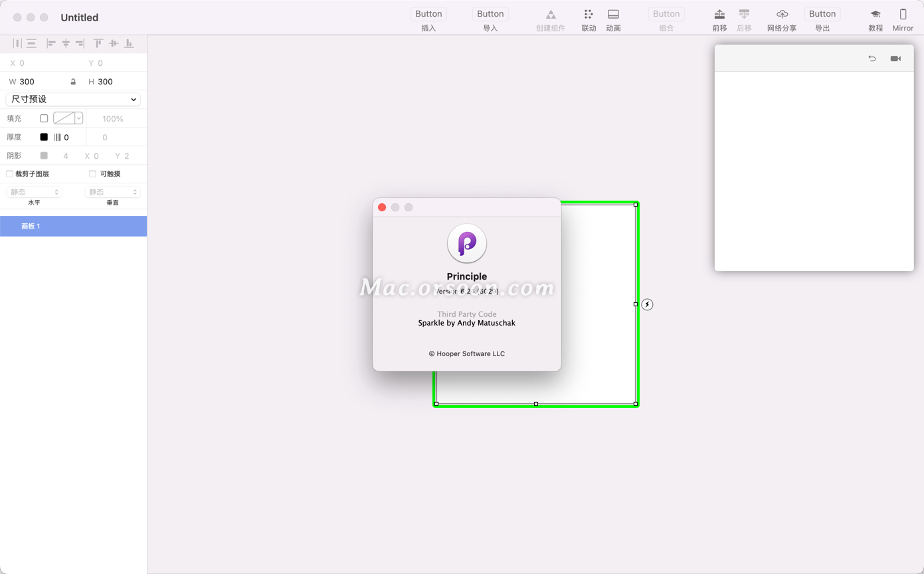Viewport: 924px width, 574px height.
Task: Click the lightning bolt event icon beside artboard
Action: coord(647,304)
